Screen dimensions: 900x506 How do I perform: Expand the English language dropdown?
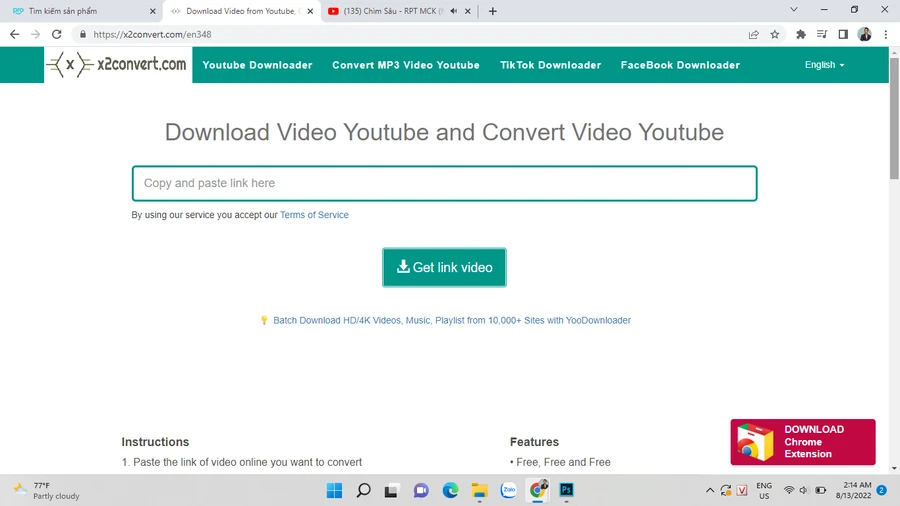point(824,65)
